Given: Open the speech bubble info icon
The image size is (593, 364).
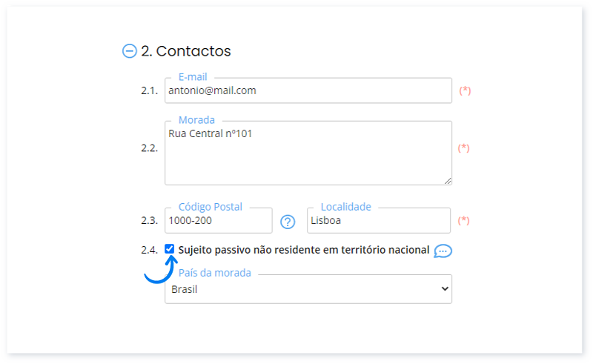Looking at the screenshot, I should tap(443, 251).
